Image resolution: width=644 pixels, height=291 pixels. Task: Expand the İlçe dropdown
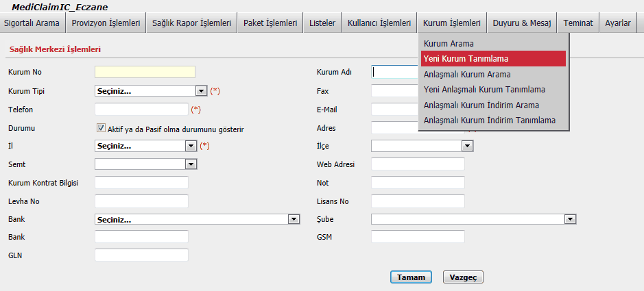tap(422, 146)
